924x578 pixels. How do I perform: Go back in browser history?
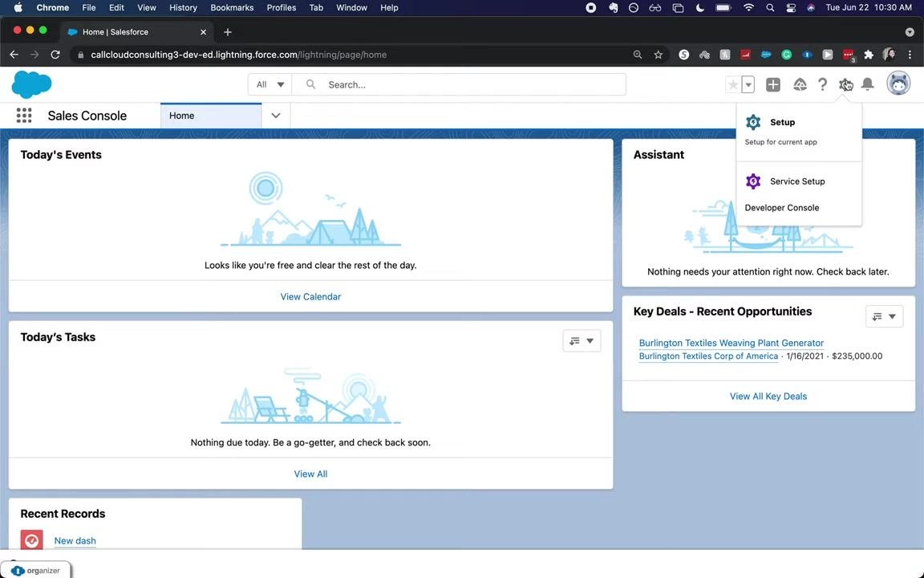tap(14, 55)
